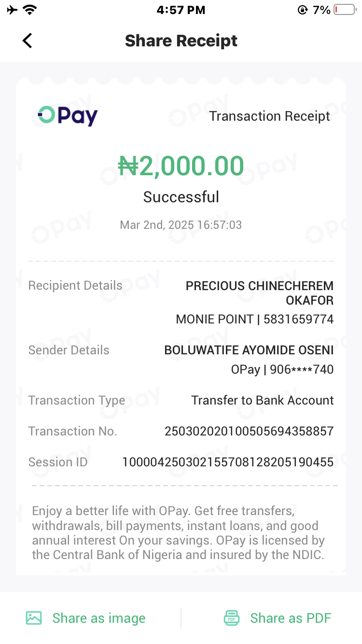Screen dimensions: 362x644
Task: Share the receipt as image
Action: (x=98, y=618)
